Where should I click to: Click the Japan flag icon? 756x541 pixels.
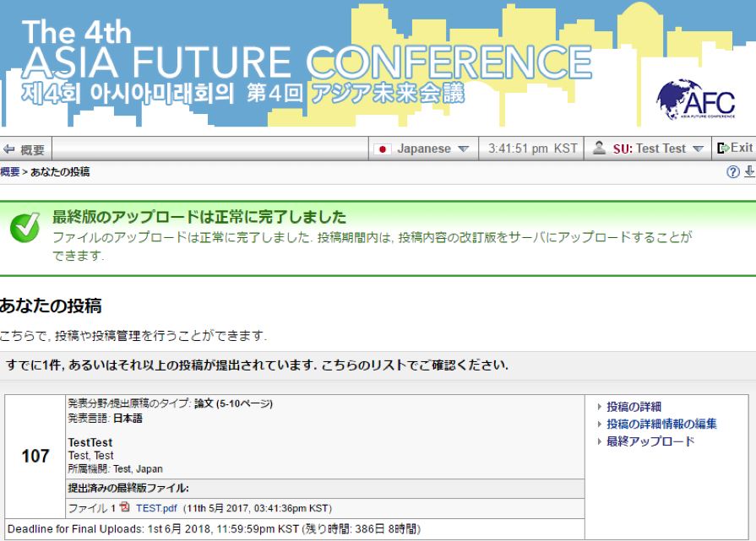pos(383,149)
